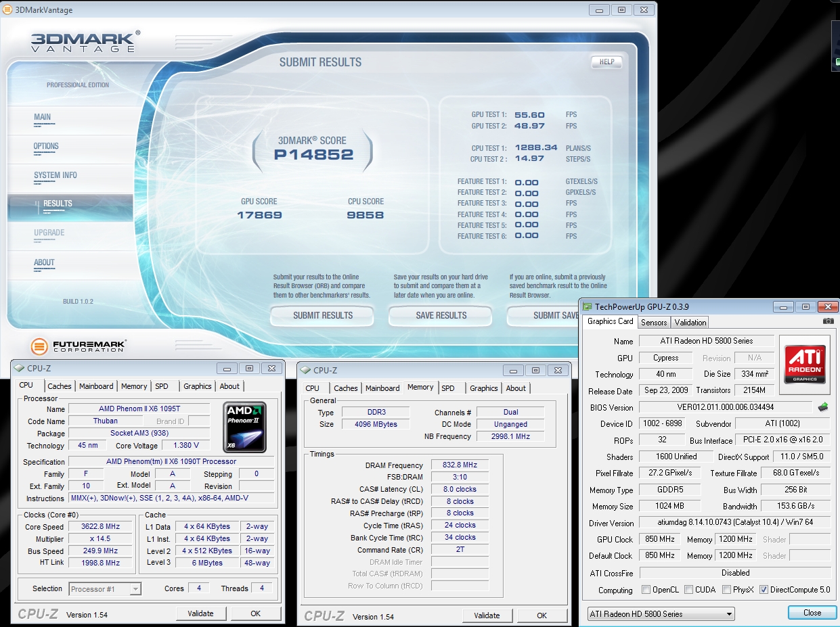
Task: Click the SAVE RESULTS button
Action: pyautogui.click(x=441, y=315)
